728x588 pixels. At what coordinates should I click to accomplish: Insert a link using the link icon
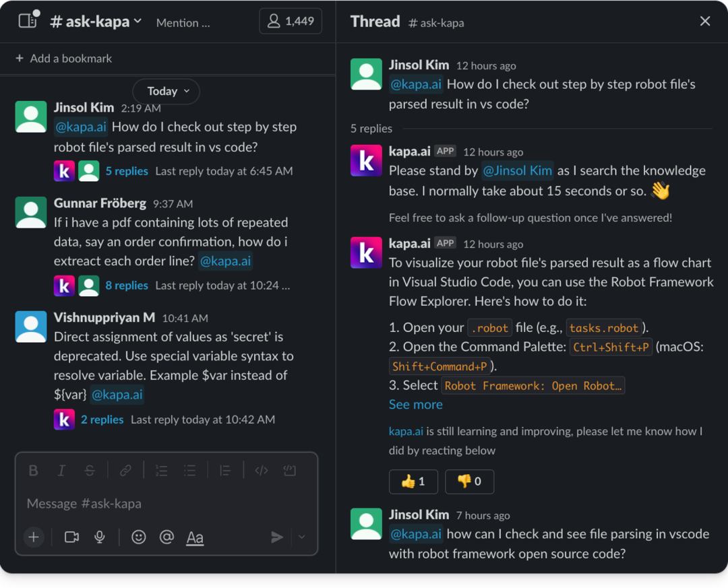(125, 471)
